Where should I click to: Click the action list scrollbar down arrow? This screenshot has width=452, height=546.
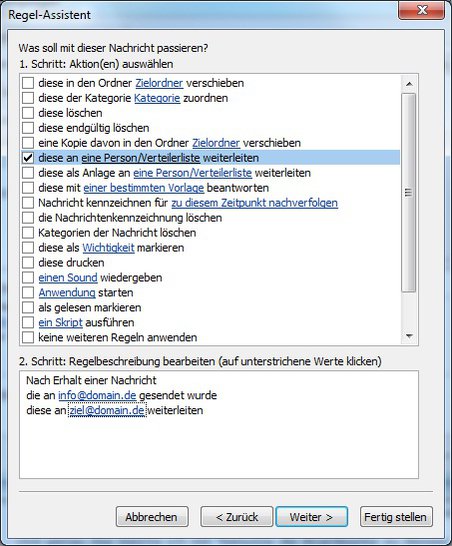(x=409, y=336)
